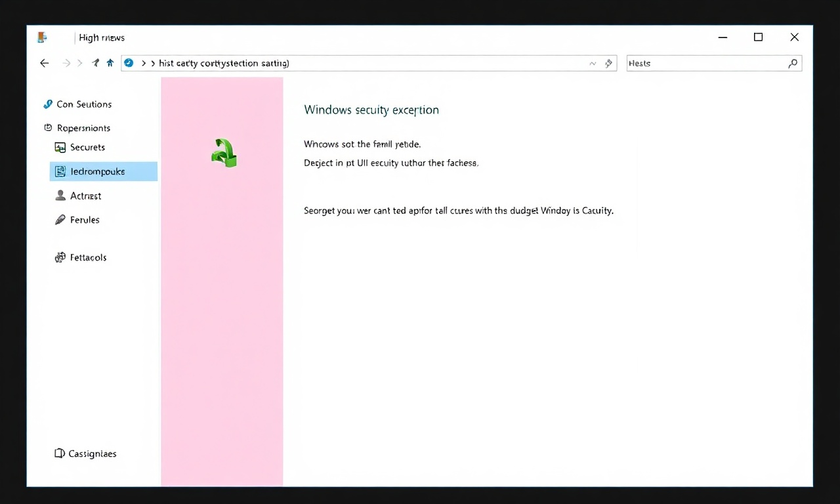The width and height of the screenshot is (840, 504).
Task: Click the Ferules pencil icon
Action: tap(60, 220)
